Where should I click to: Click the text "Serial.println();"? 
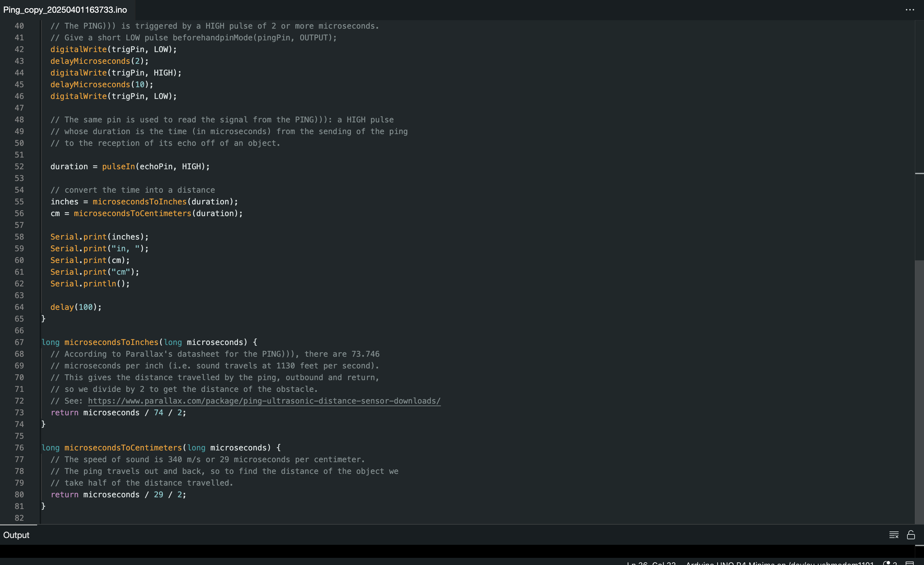point(91,284)
